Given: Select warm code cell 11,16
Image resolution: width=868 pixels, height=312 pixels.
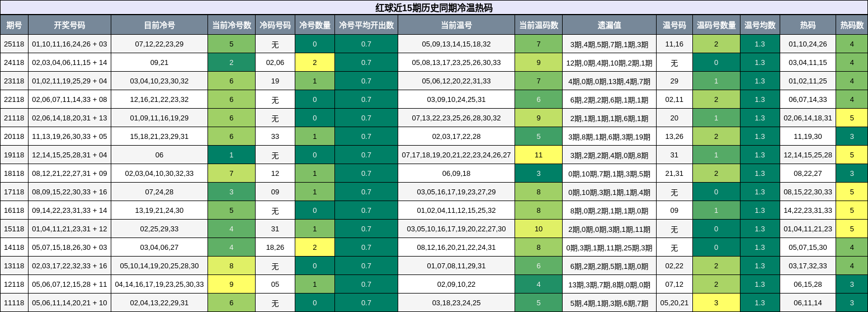Looking at the screenshot, I should point(674,44).
